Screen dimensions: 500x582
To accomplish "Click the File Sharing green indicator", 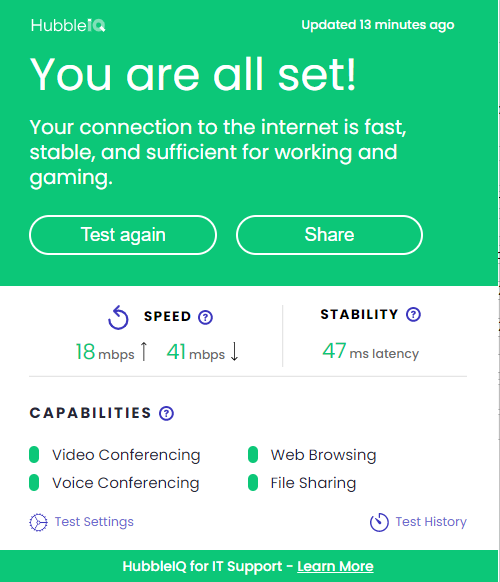I will tap(253, 483).
